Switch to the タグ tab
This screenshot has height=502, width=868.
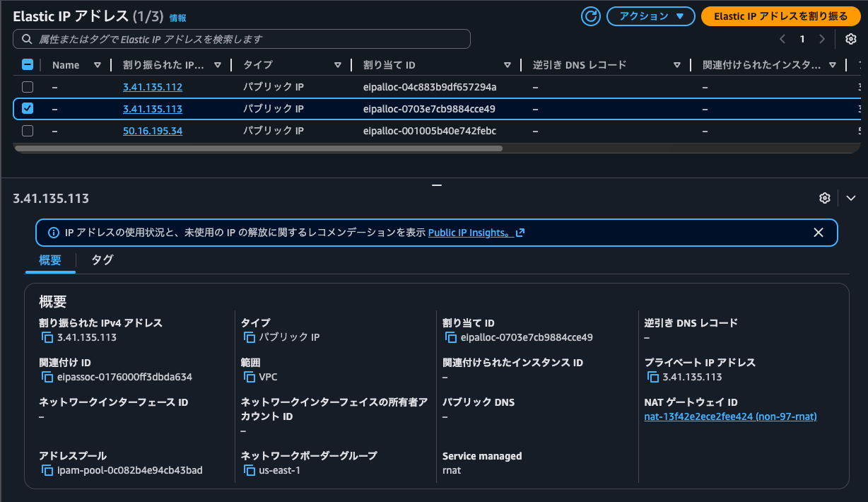(x=101, y=260)
